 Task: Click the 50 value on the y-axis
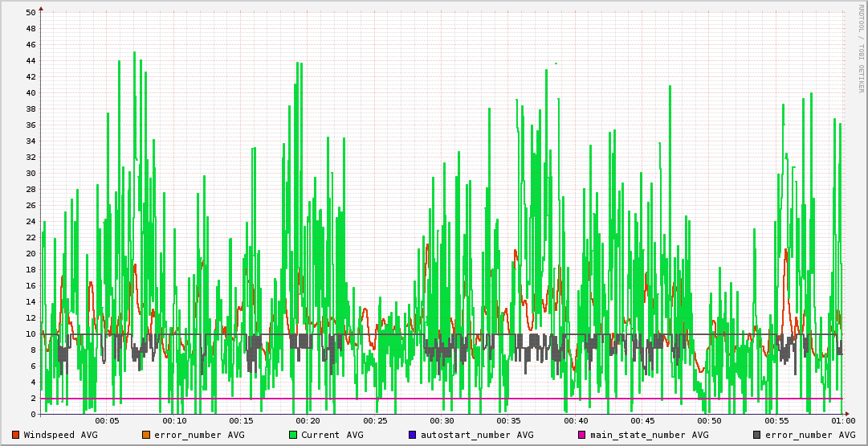(x=31, y=12)
